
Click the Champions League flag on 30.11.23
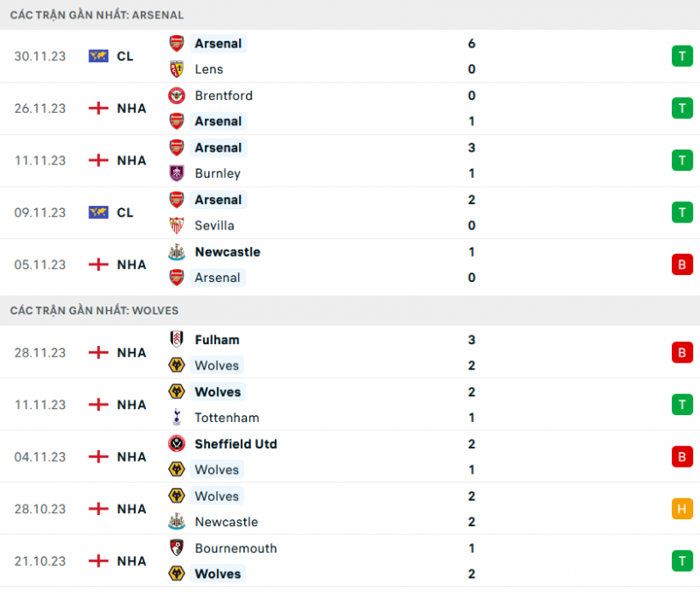pyautogui.click(x=98, y=56)
